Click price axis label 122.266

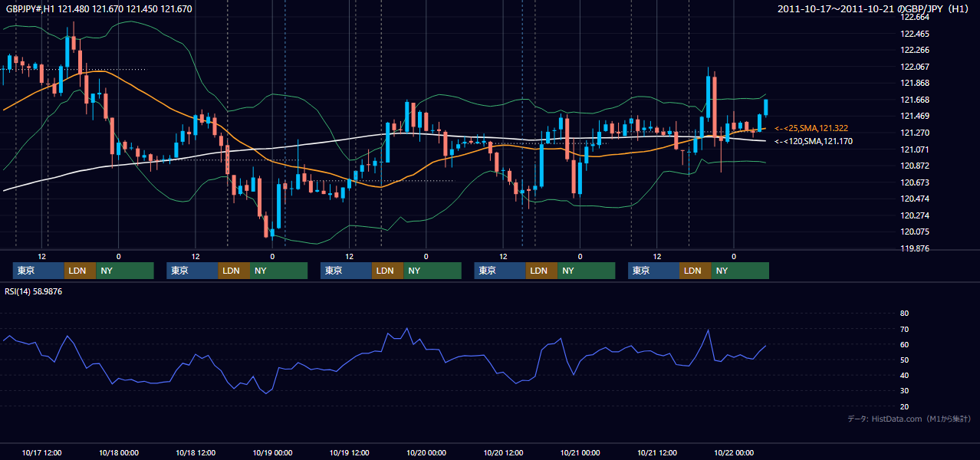pos(916,50)
